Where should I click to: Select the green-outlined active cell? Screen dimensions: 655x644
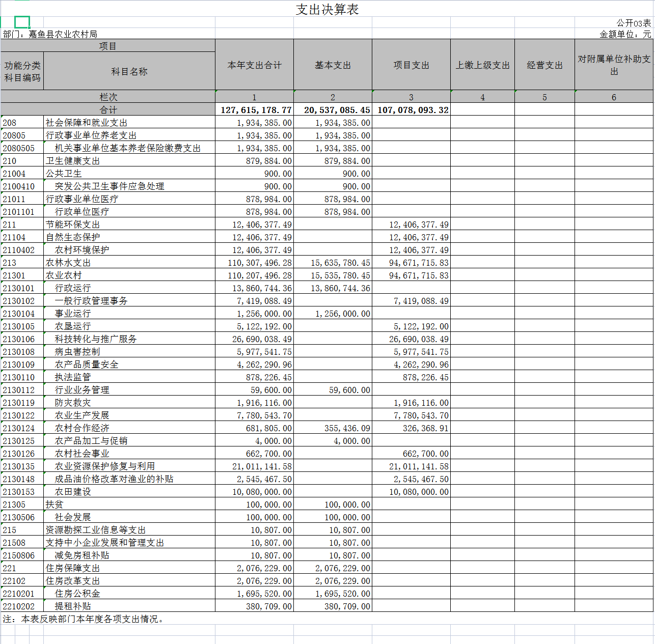22,22
